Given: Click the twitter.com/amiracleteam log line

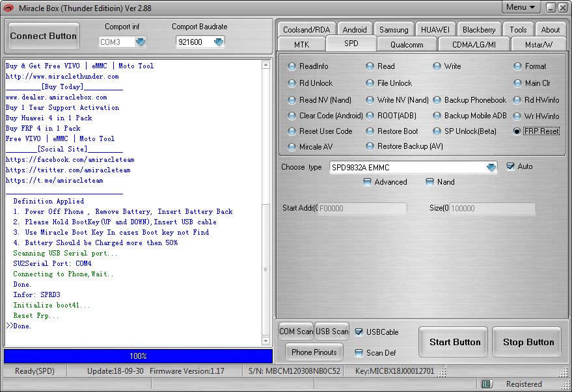Looking at the screenshot, I should click(68, 170).
